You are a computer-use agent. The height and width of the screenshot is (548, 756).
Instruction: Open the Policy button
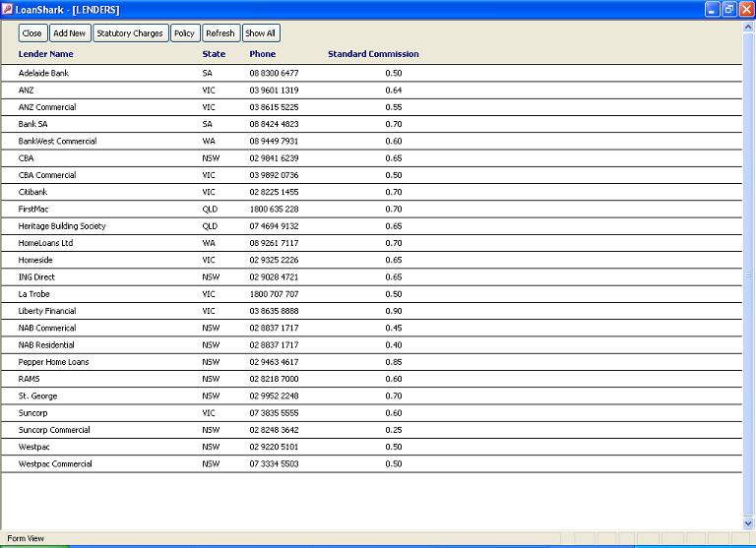pyautogui.click(x=185, y=33)
